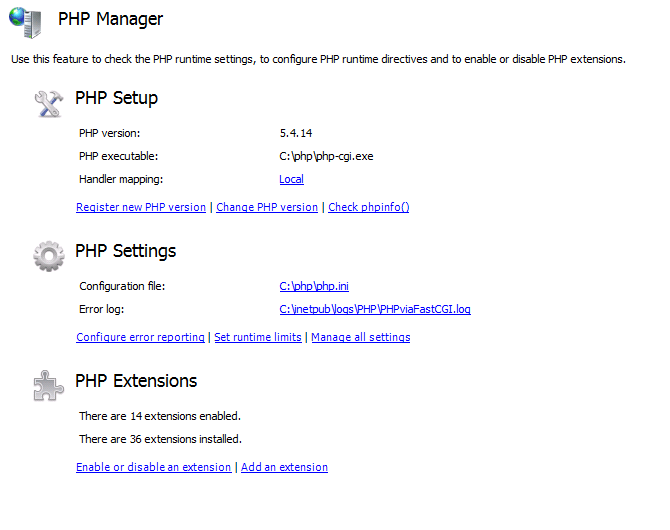Screen dimensions: 670x530
Task: Open the Local handler mapping link
Action: click(x=291, y=179)
